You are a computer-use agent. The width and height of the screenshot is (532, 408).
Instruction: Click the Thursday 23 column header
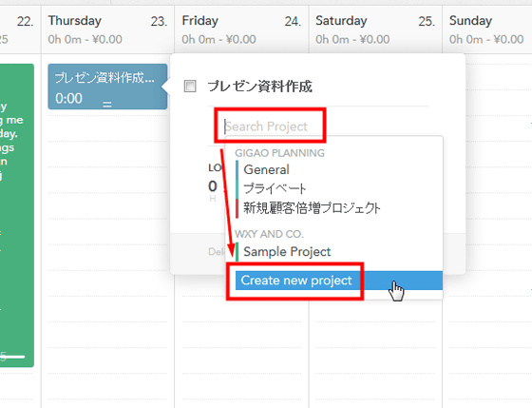click(x=107, y=29)
